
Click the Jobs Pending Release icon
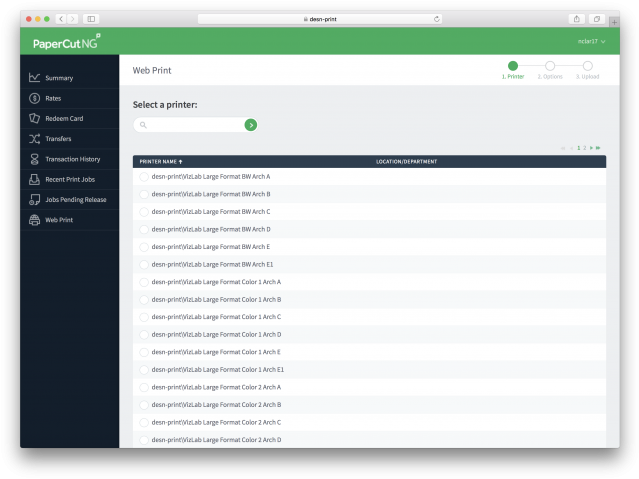click(x=35, y=199)
